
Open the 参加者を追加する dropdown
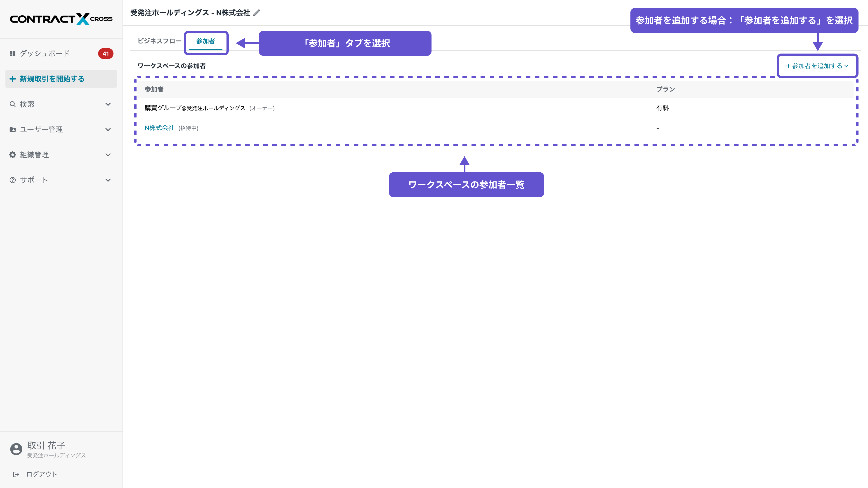817,66
